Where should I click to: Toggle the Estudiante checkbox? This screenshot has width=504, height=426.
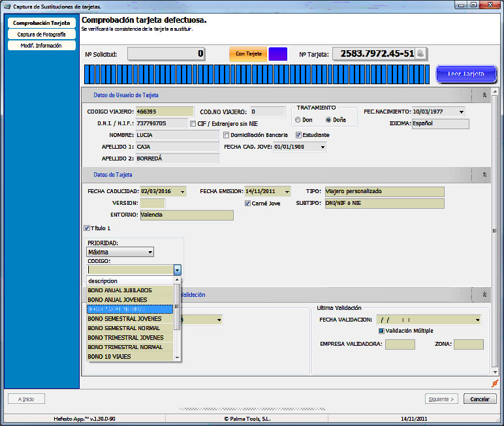[x=298, y=135]
